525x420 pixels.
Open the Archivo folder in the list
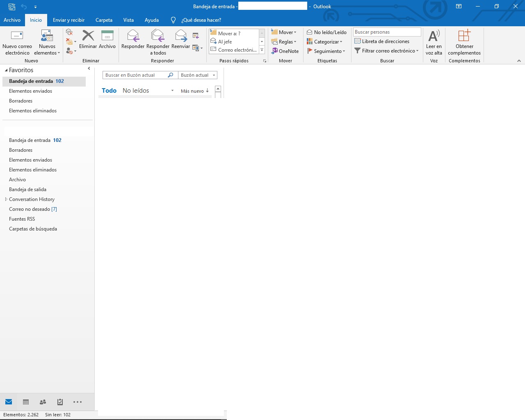pos(17,180)
